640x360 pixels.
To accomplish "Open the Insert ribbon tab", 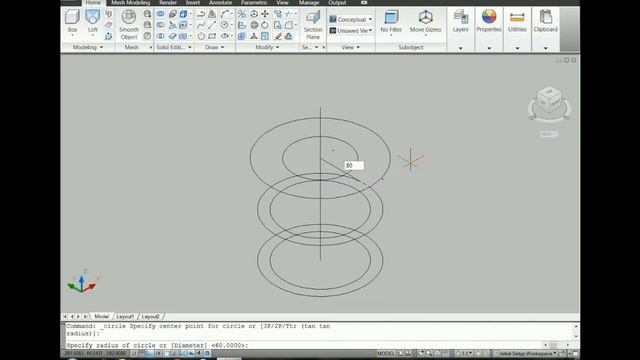I will coord(193,2).
